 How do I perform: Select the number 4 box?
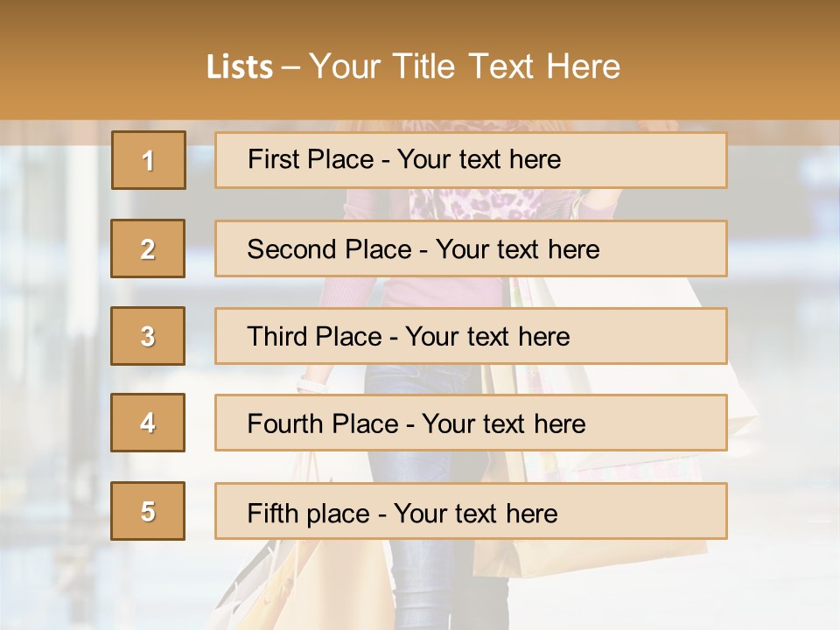pos(148,423)
